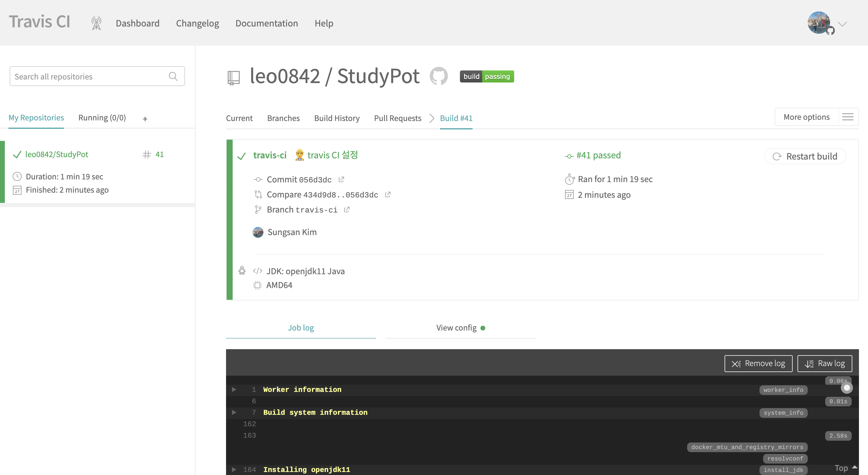Click the branch travis-ci external link icon
Image resolution: width=868 pixels, height=475 pixels.
(x=346, y=210)
